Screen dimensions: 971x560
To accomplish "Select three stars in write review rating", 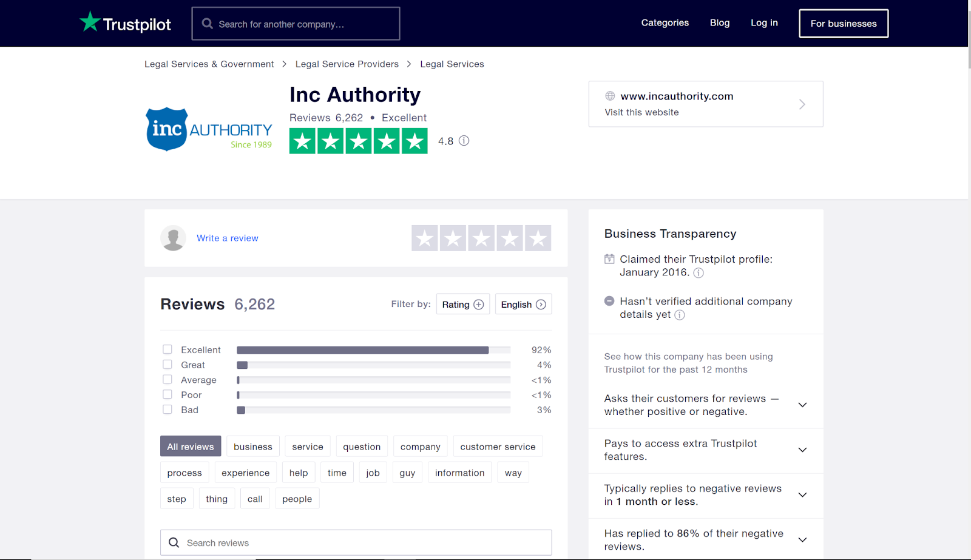I will [481, 238].
